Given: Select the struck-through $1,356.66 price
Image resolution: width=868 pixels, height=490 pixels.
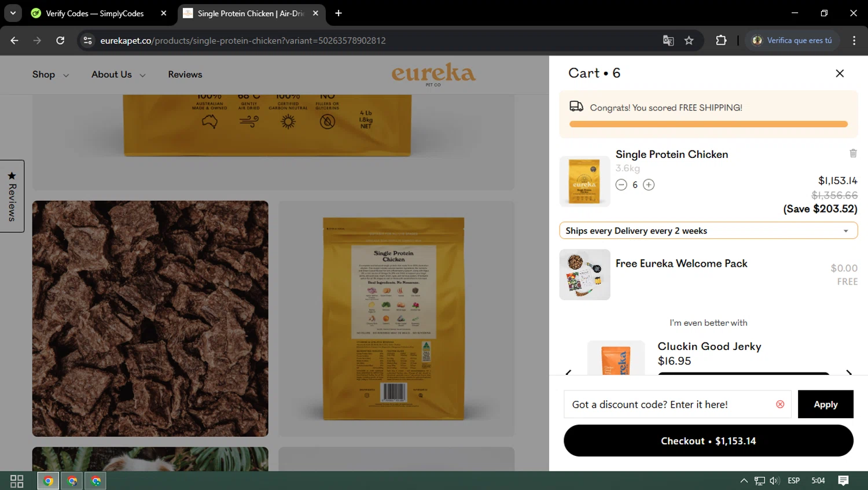Looking at the screenshot, I should [834, 196].
